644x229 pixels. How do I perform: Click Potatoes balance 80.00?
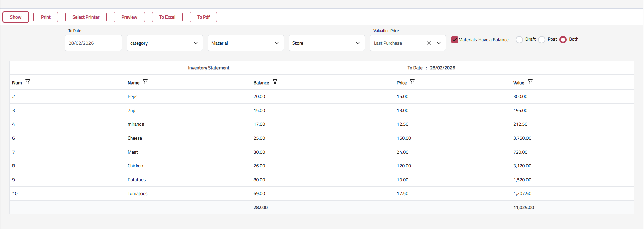coord(259,180)
